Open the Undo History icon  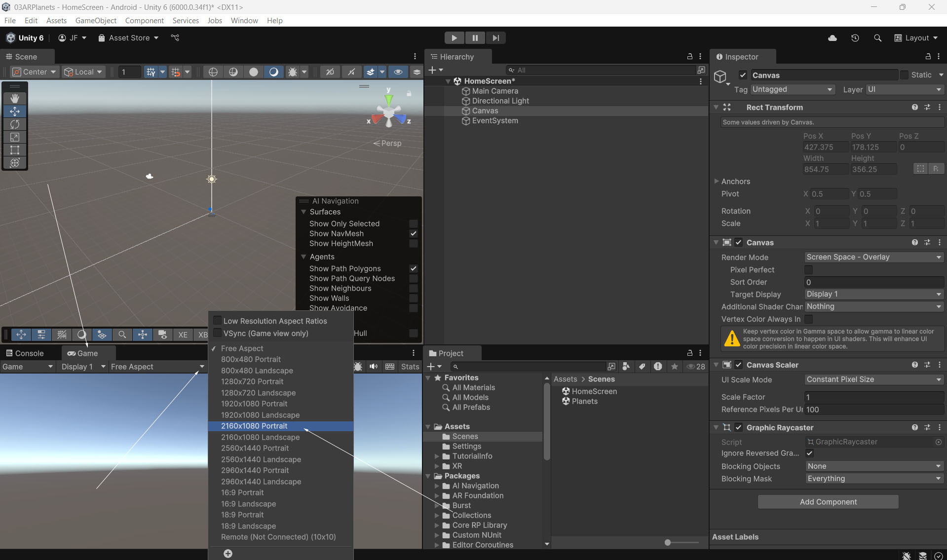855,38
